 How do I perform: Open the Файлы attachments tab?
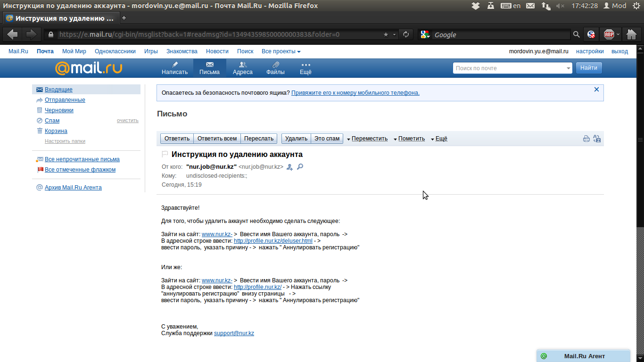275,68
